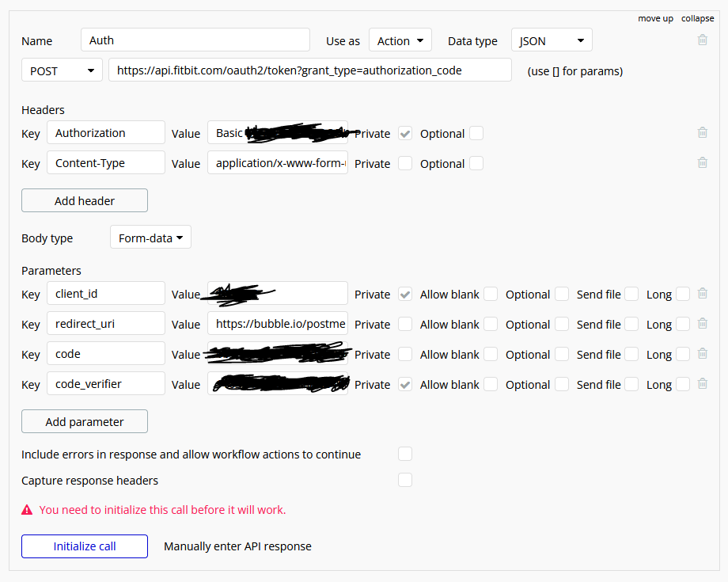Delete the client_id parameter row
The height and width of the screenshot is (582, 728).
point(703,293)
